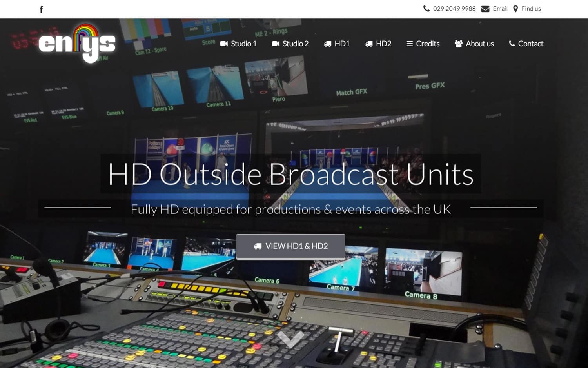Click the list icon next to Credits

point(409,44)
